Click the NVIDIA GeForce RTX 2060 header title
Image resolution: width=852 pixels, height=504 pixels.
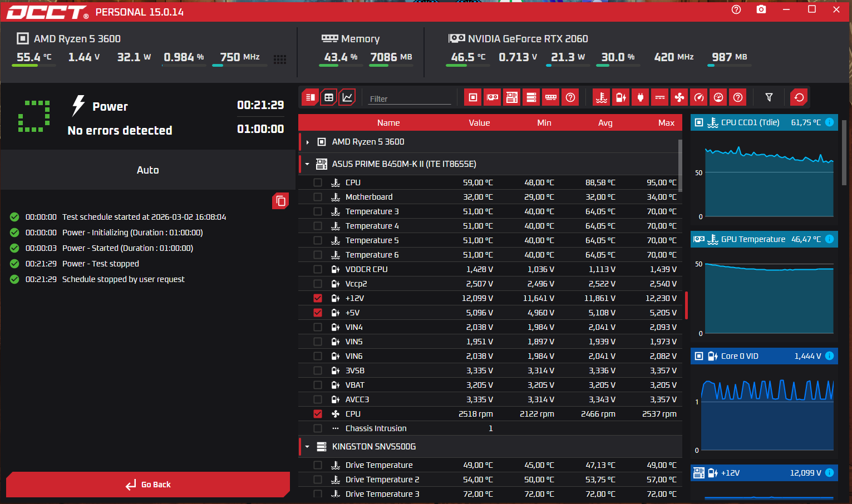pyautogui.click(x=528, y=39)
